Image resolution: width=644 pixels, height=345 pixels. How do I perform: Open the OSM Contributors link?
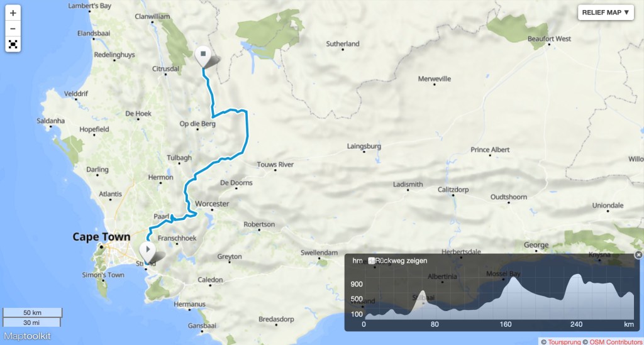coord(616,342)
